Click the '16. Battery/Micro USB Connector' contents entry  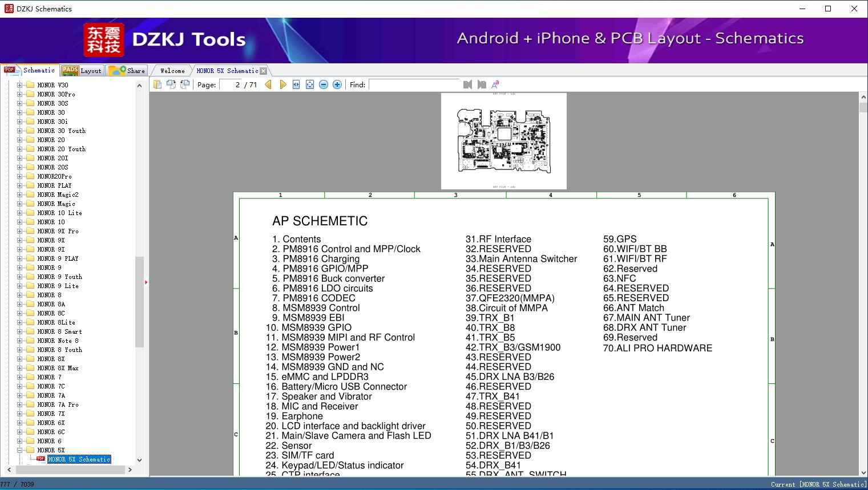pos(336,387)
